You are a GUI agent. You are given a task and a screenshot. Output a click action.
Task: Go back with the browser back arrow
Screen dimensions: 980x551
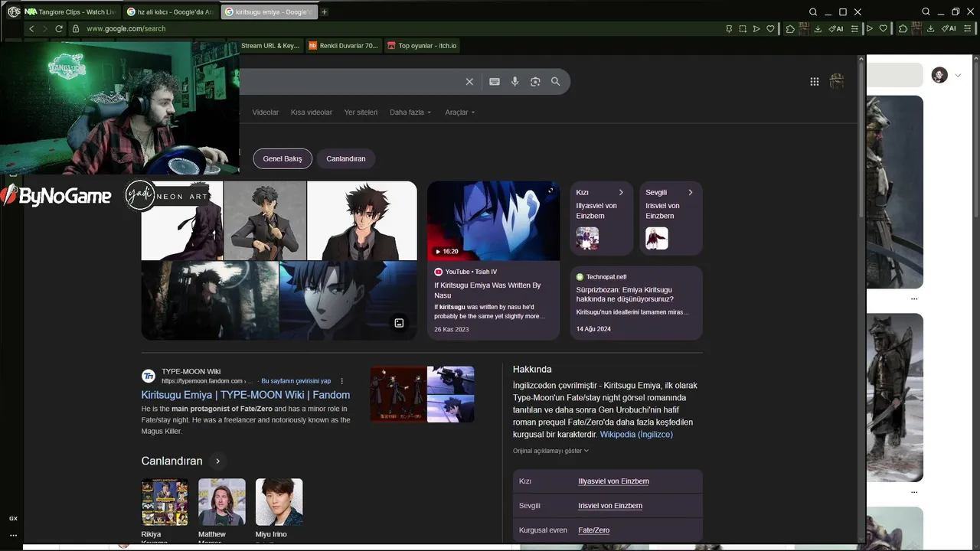point(31,28)
